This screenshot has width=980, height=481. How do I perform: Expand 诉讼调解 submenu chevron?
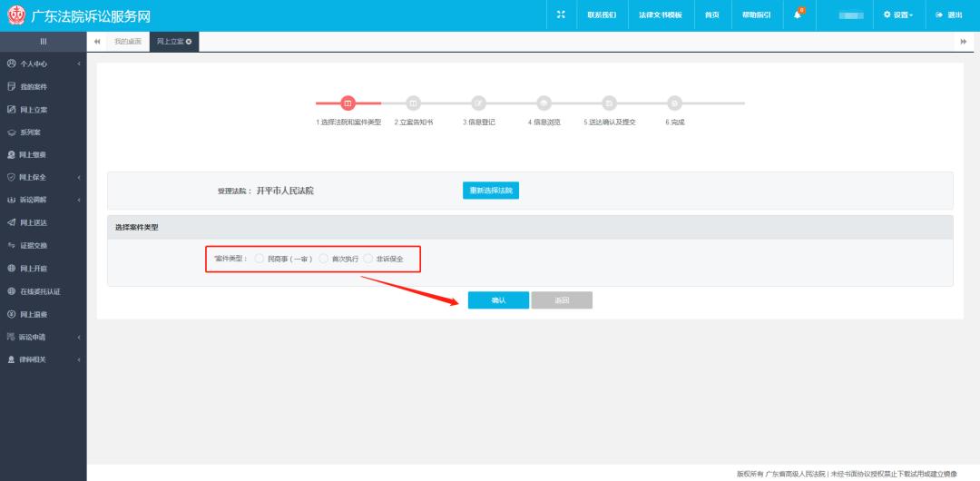click(x=79, y=201)
